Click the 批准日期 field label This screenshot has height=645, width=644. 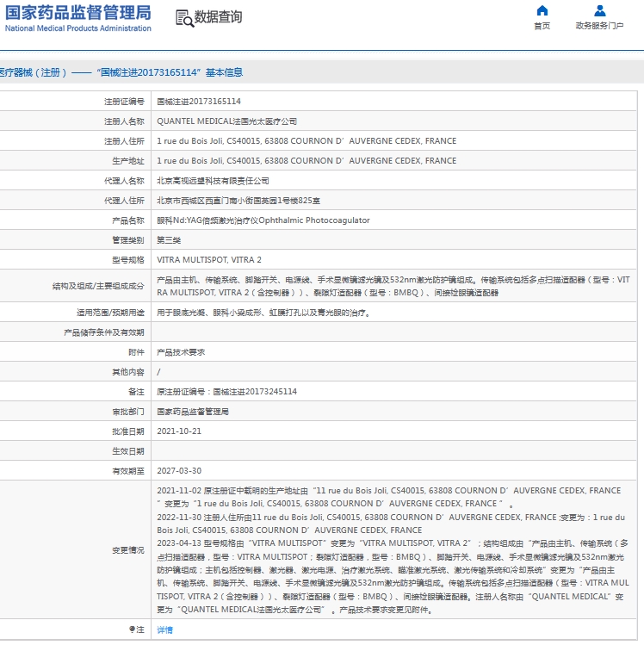(x=128, y=431)
